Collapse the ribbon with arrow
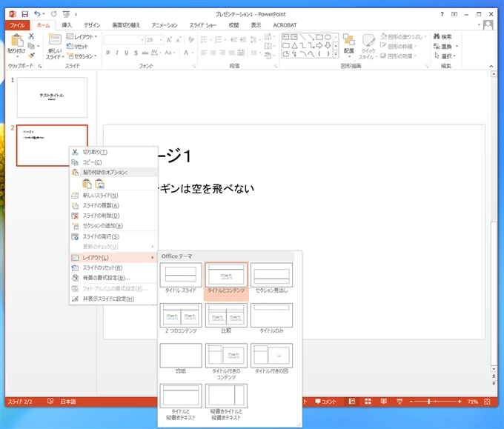Screen dimensions: 504x429 [491, 66]
